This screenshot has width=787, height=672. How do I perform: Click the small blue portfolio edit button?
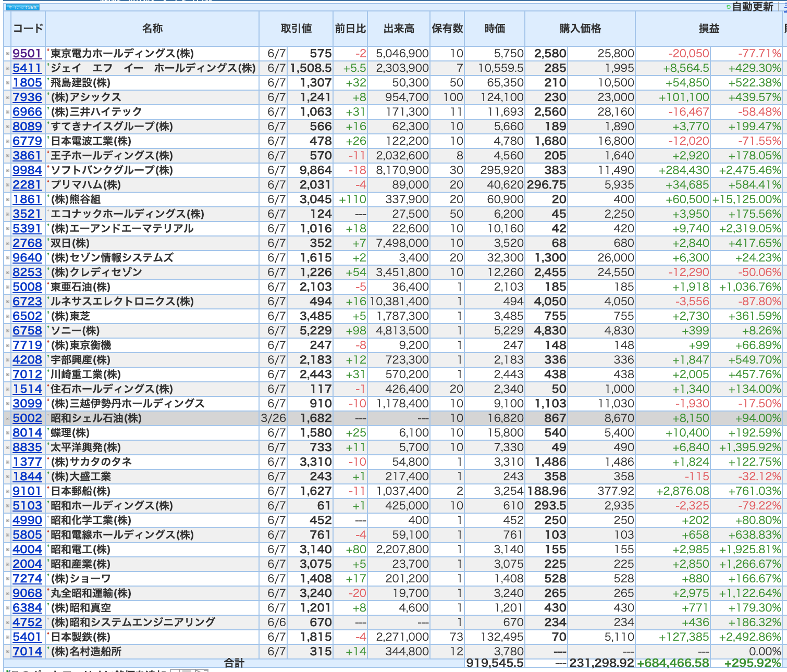tap(22, 7)
